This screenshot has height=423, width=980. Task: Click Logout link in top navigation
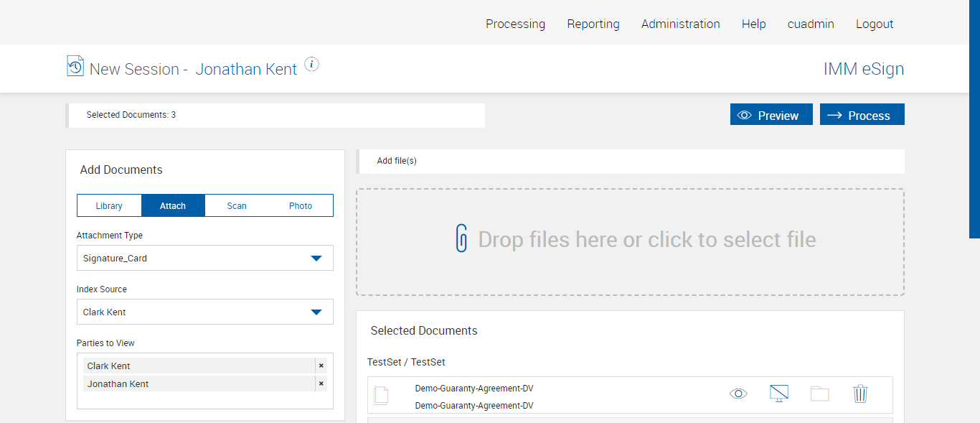coord(874,24)
